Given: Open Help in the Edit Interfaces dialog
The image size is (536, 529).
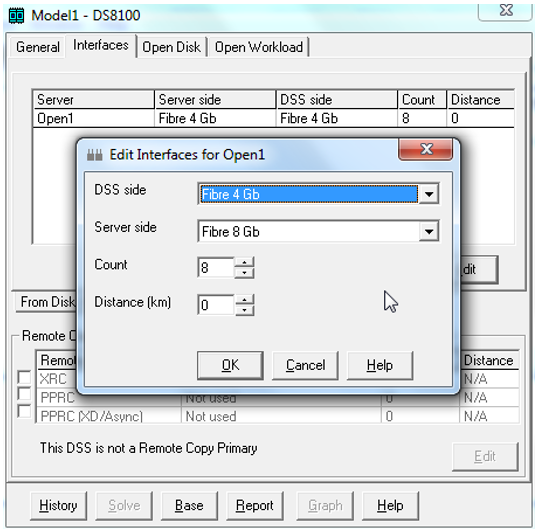Looking at the screenshot, I should 380,365.
